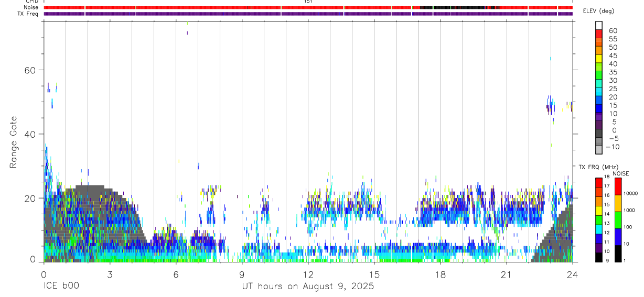Click the '60' tick on the Range Gate axis
Image resolution: width=644 pixels, height=297 pixels.
30,70
